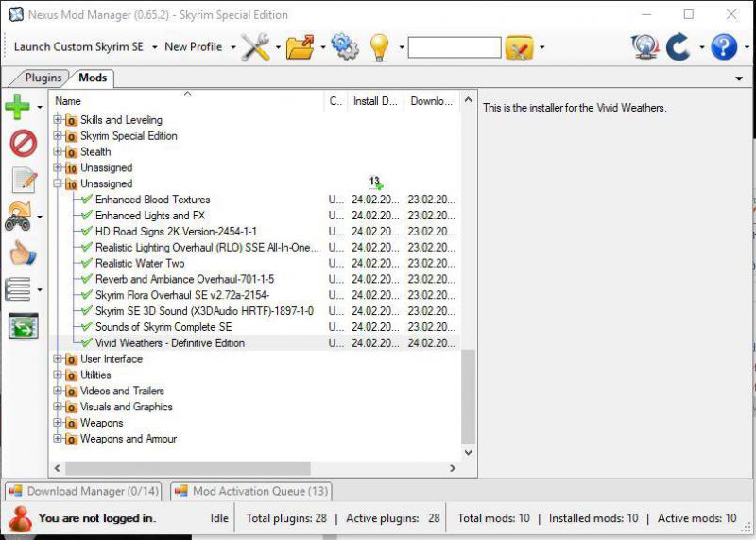Viewport: 756px width, 540px height.
Task: Click the notepad edit readme icon
Action: coord(23,180)
